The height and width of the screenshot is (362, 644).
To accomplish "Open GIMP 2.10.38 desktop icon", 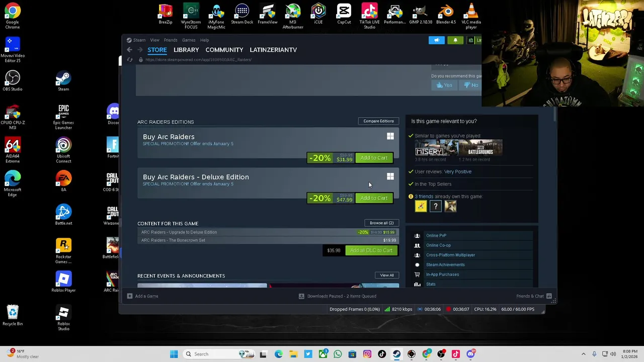I will [420, 14].
